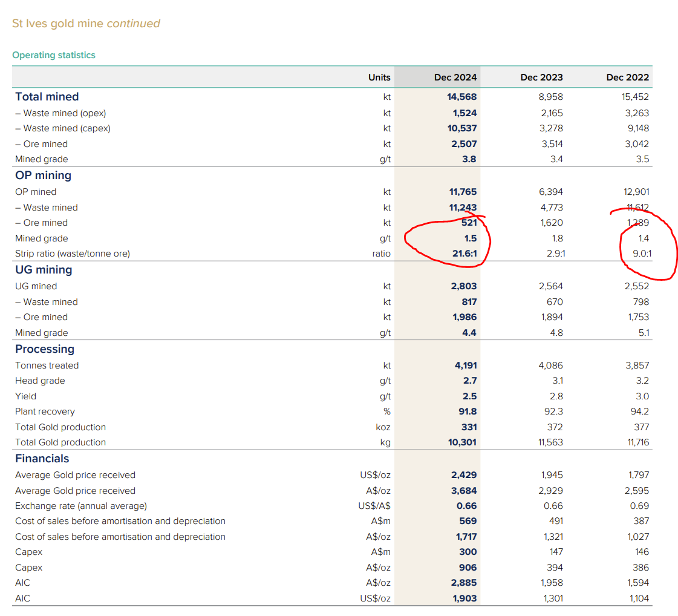Click the Dec 2023 column header
Screen dimensions: 678x616
pyautogui.click(x=541, y=77)
